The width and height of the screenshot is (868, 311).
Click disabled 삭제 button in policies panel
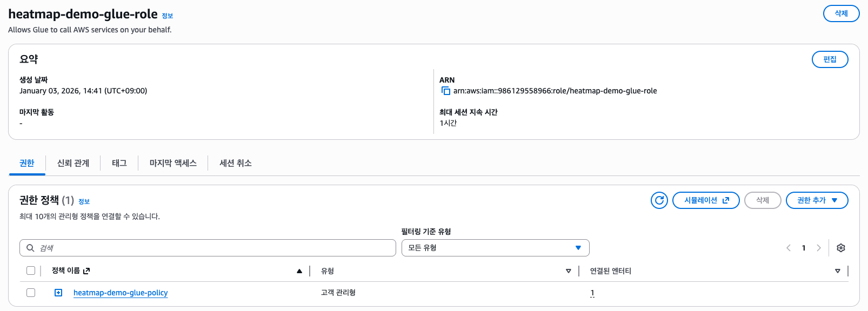pyautogui.click(x=763, y=200)
